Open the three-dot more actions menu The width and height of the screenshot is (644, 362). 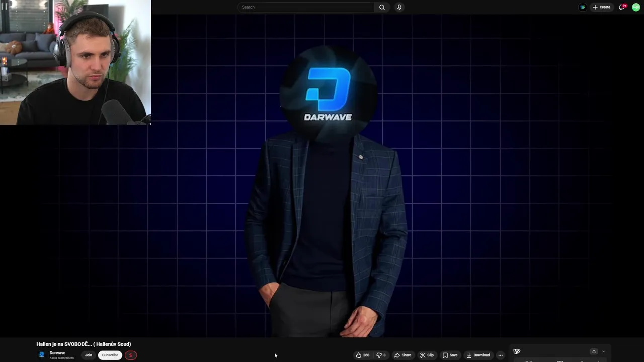tap(500, 355)
